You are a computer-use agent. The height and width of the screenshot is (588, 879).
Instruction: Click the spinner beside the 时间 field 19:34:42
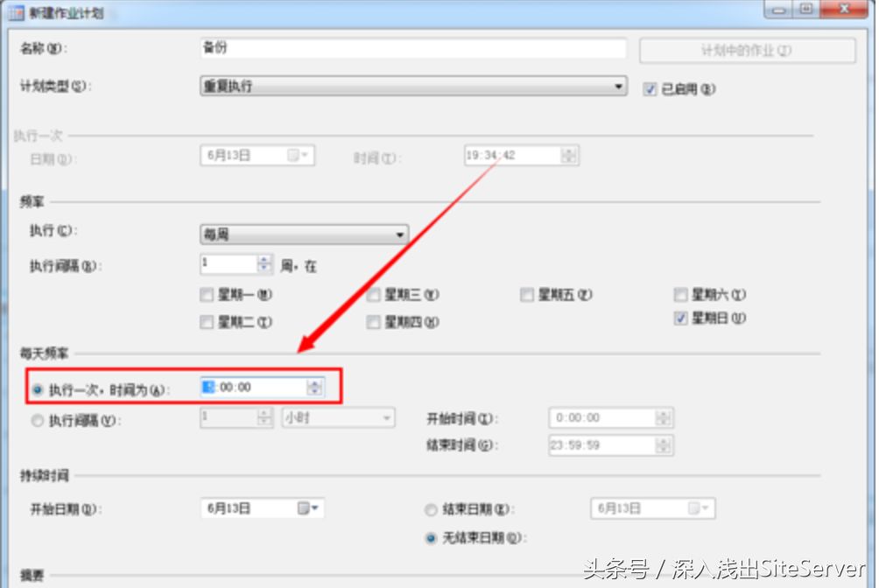[x=569, y=155]
